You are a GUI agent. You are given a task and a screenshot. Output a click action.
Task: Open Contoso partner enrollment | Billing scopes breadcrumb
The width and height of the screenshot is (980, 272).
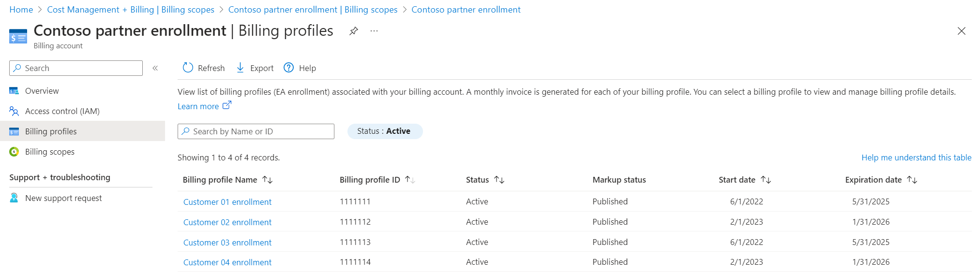coord(313,10)
